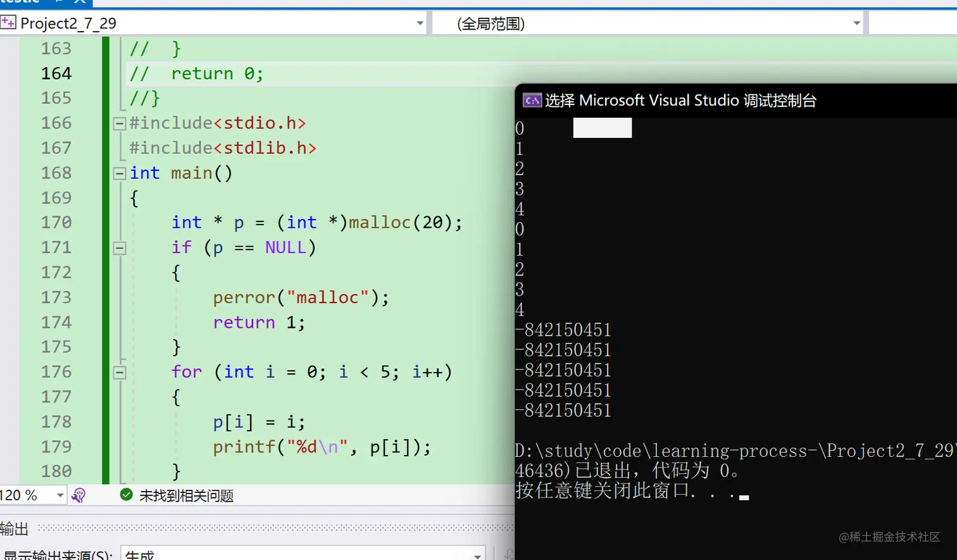Click the 按任意键关闭此窗口 console message
This screenshot has width=957, height=560.
[625, 491]
